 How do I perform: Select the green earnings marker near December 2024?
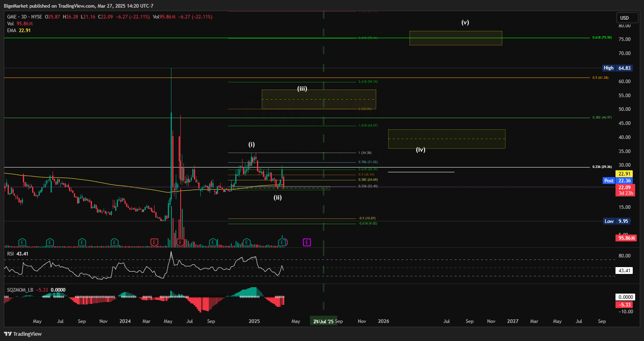(247, 242)
